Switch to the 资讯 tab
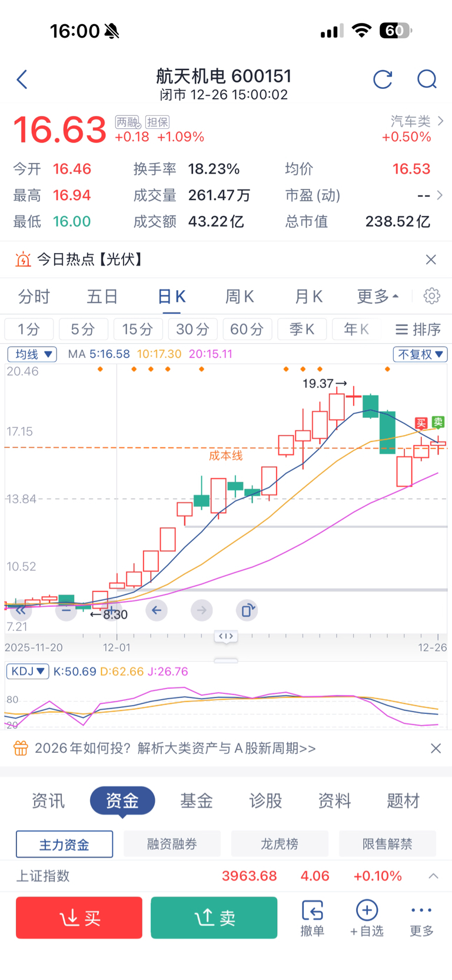452x980 pixels. click(x=48, y=800)
